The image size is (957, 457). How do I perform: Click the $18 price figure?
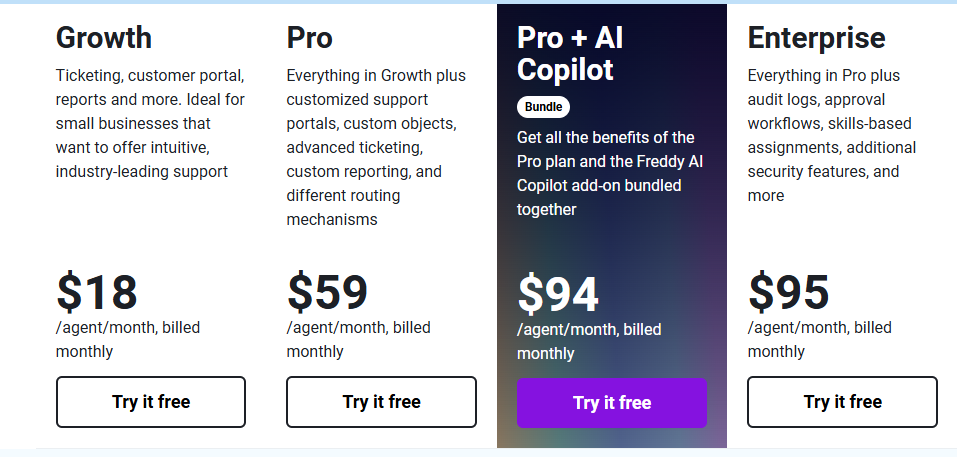pyautogui.click(x=97, y=292)
